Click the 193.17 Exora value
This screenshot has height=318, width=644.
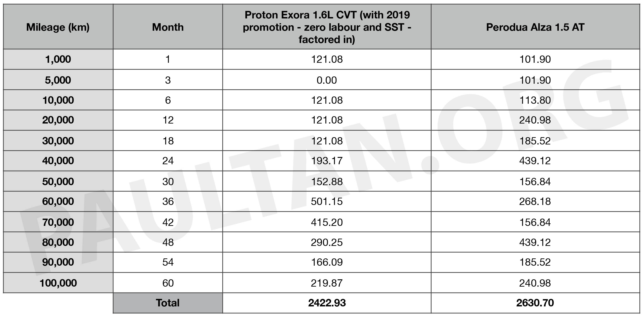tap(327, 161)
